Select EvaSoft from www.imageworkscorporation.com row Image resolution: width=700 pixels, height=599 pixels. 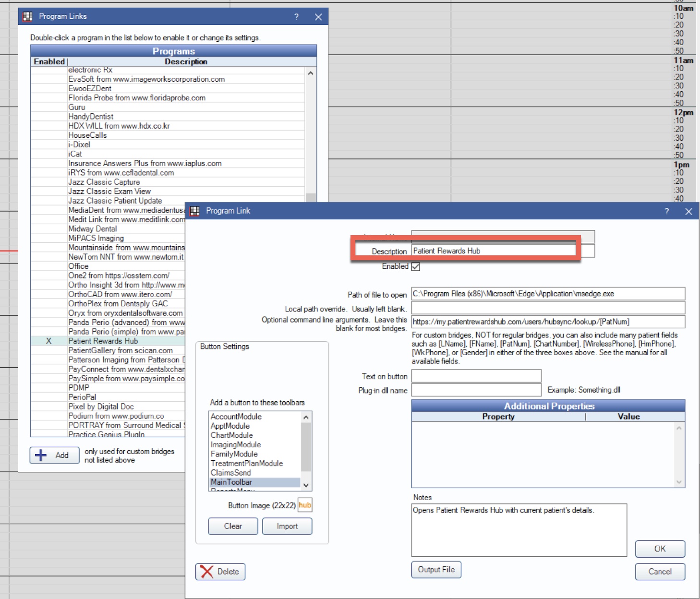click(168, 79)
